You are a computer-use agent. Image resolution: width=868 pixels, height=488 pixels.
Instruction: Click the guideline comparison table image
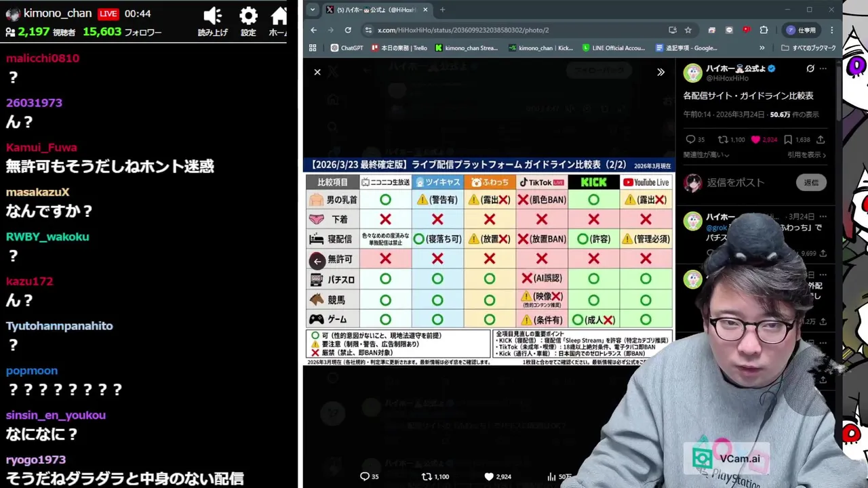coord(489,262)
